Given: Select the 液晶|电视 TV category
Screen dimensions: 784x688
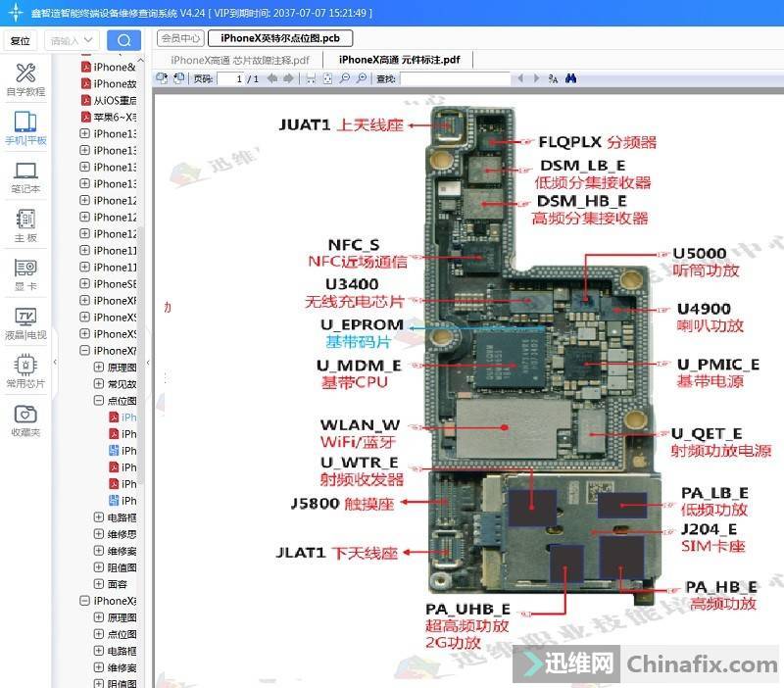Looking at the screenshot, I should 25,321.
